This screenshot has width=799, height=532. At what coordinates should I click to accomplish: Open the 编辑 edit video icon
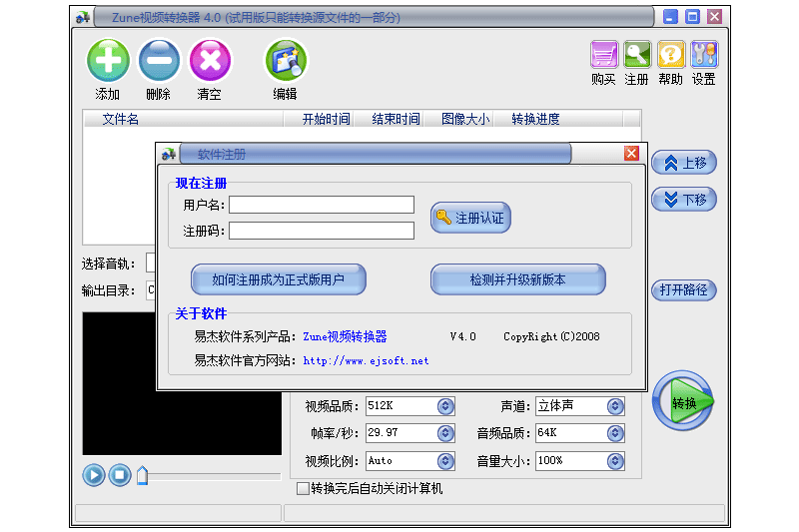[x=286, y=61]
